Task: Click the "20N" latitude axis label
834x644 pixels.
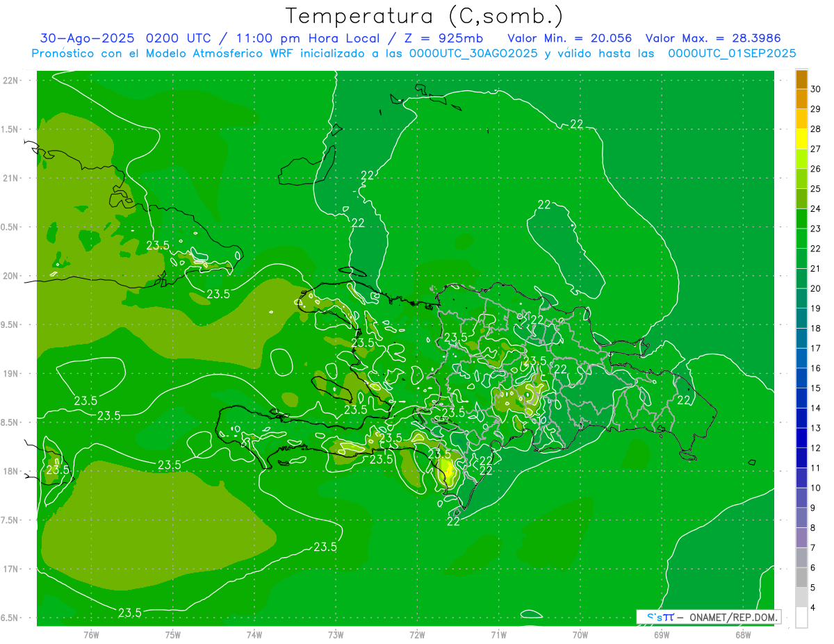Action: click(11, 276)
